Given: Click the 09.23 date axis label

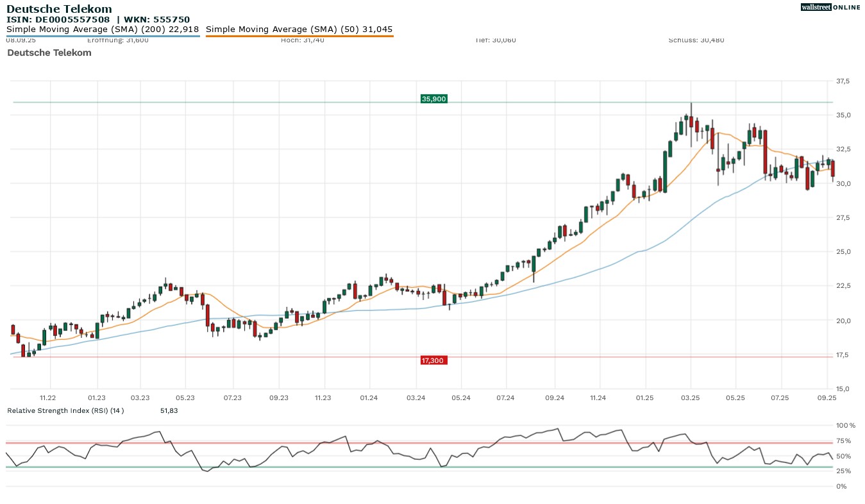Looking at the screenshot, I should (279, 398).
